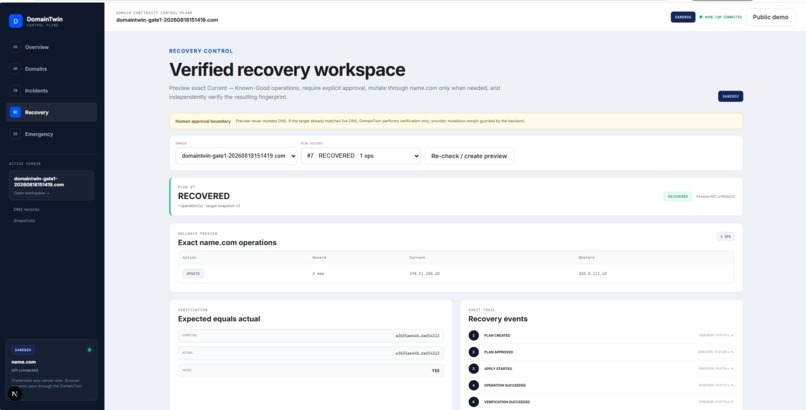The height and width of the screenshot is (410, 806).
Task: Click the 'Recovery events' heading
Action: pos(498,319)
